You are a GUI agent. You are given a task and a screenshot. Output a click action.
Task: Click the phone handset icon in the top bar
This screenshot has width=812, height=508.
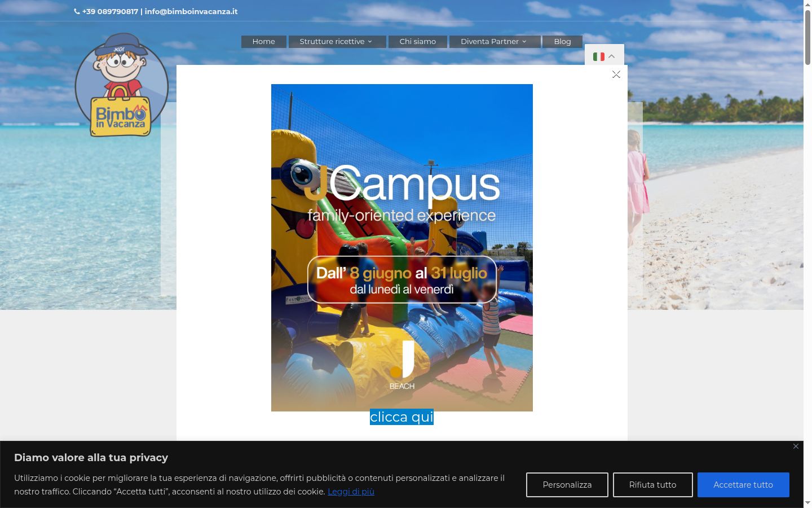(x=77, y=11)
